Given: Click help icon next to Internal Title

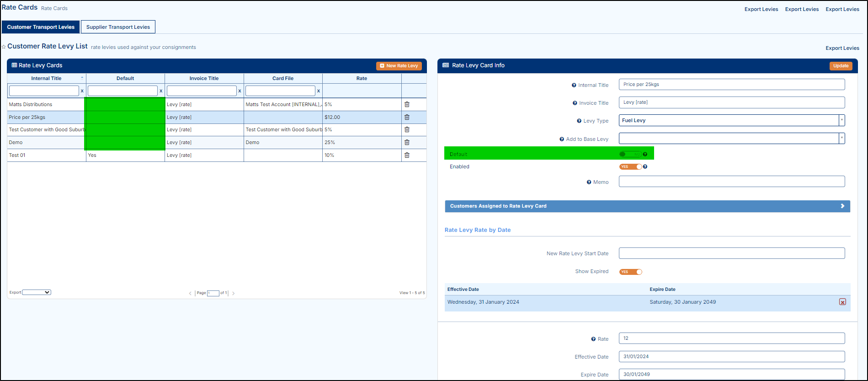Looking at the screenshot, I should click(x=574, y=85).
